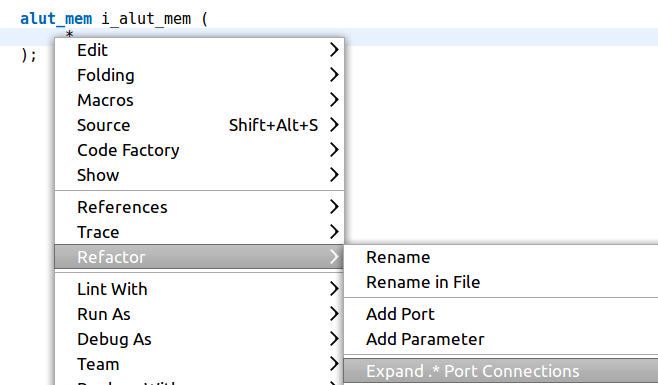Click the chevron arrow next to Lint With
The height and width of the screenshot is (385, 658).
click(x=334, y=289)
